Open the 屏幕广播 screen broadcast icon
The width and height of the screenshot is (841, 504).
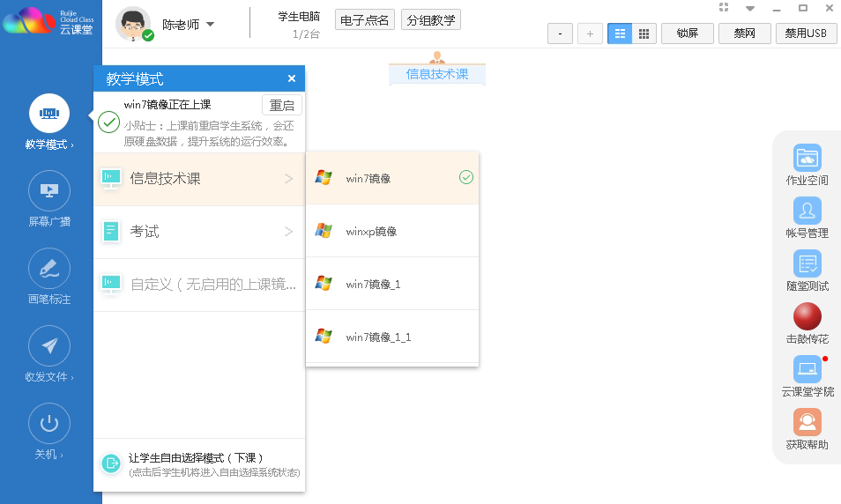coord(49,190)
